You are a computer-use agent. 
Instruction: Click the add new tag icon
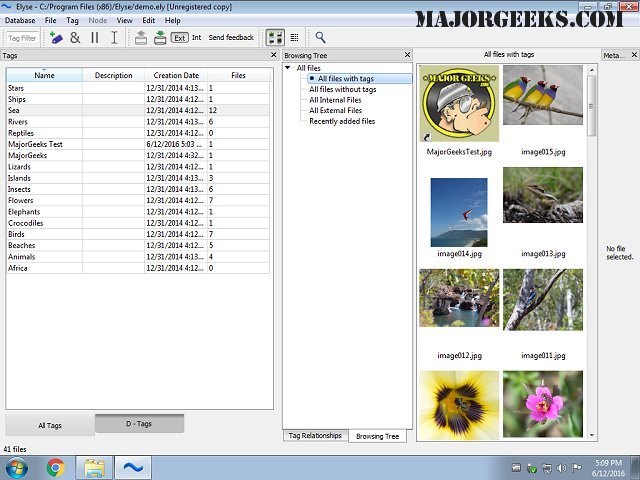[x=56, y=38]
